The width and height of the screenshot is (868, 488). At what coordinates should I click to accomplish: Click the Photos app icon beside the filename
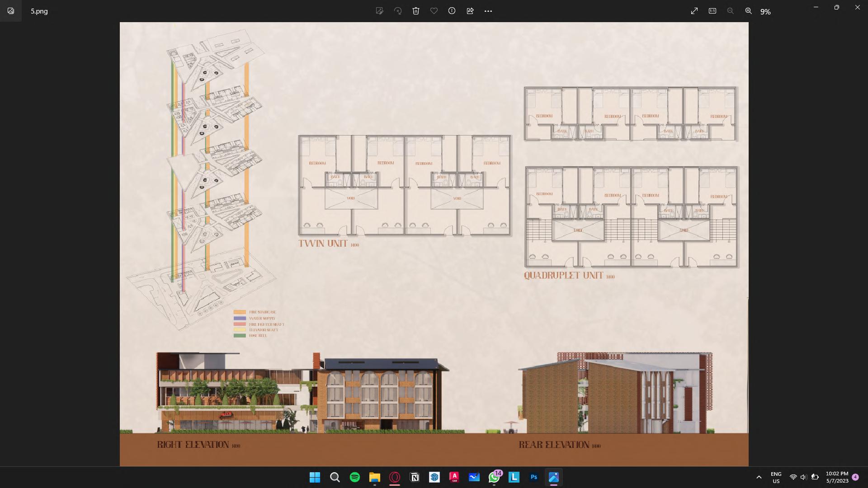click(x=11, y=11)
